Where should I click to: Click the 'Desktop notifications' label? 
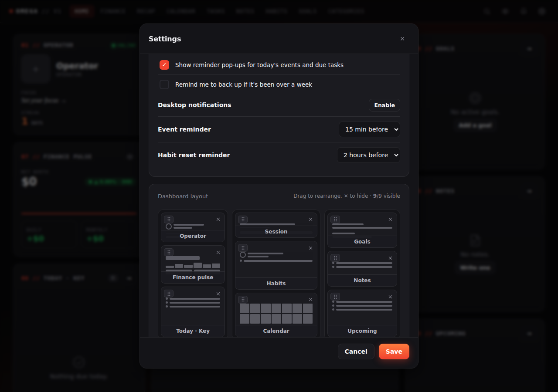point(194,105)
